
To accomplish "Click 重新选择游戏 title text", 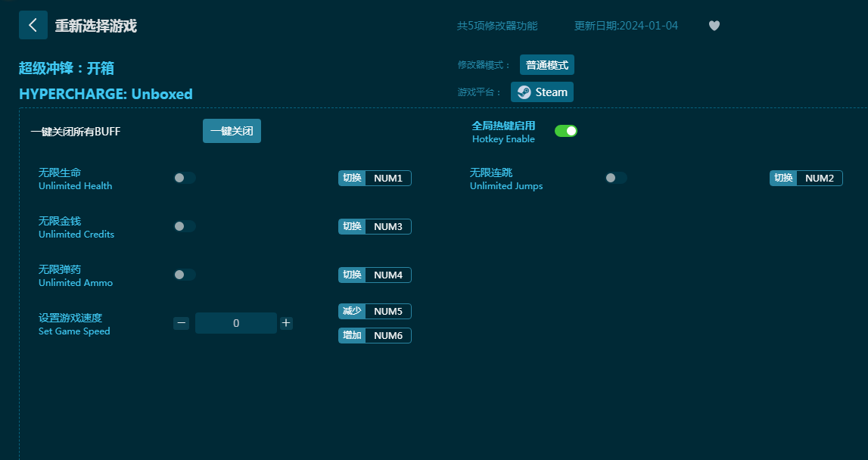I will pyautogui.click(x=96, y=26).
